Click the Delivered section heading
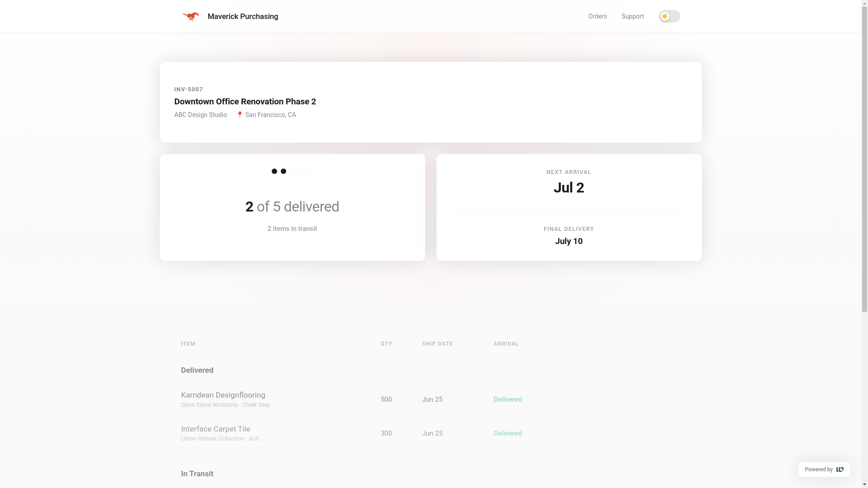Viewport: 868px width, 488px height. 197,370
